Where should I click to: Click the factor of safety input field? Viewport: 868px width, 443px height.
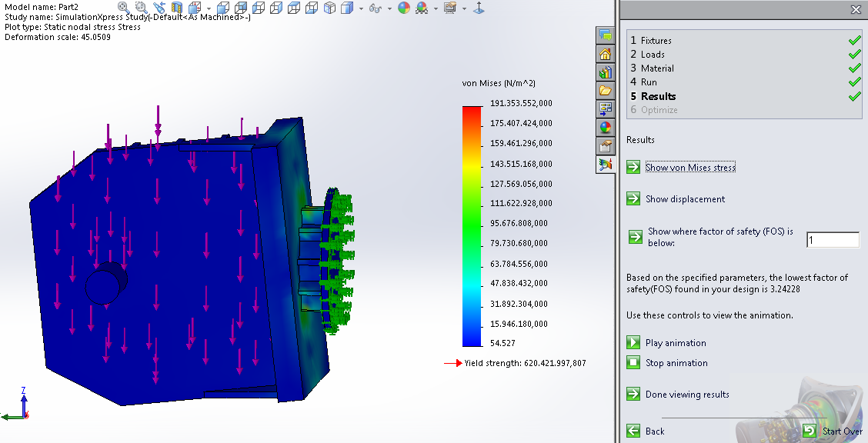(x=832, y=241)
